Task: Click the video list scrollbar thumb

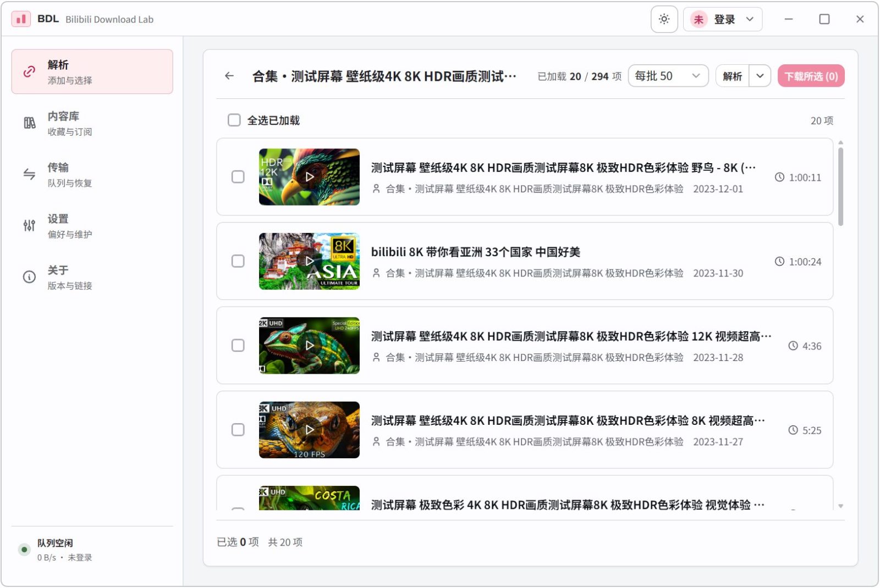Action: point(840,186)
